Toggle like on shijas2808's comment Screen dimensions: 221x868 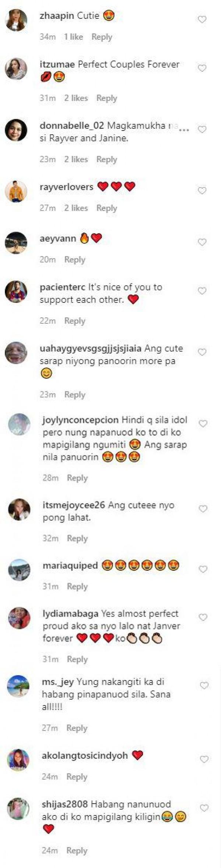(204, 808)
